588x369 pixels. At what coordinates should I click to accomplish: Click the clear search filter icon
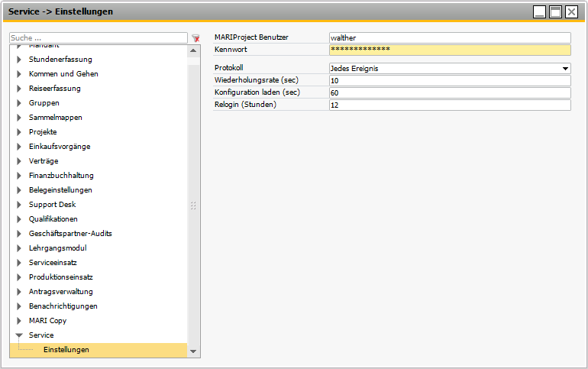click(195, 38)
